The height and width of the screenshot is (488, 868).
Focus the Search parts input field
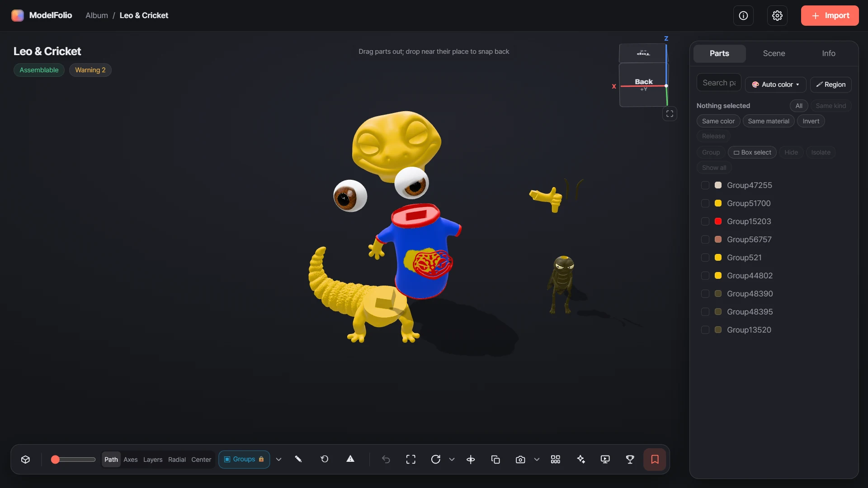pos(719,83)
